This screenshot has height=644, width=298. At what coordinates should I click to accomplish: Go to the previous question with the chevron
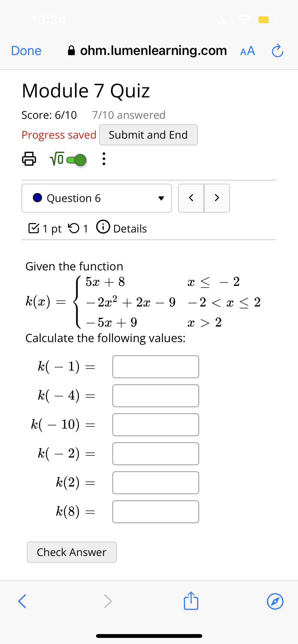[192, 198]
